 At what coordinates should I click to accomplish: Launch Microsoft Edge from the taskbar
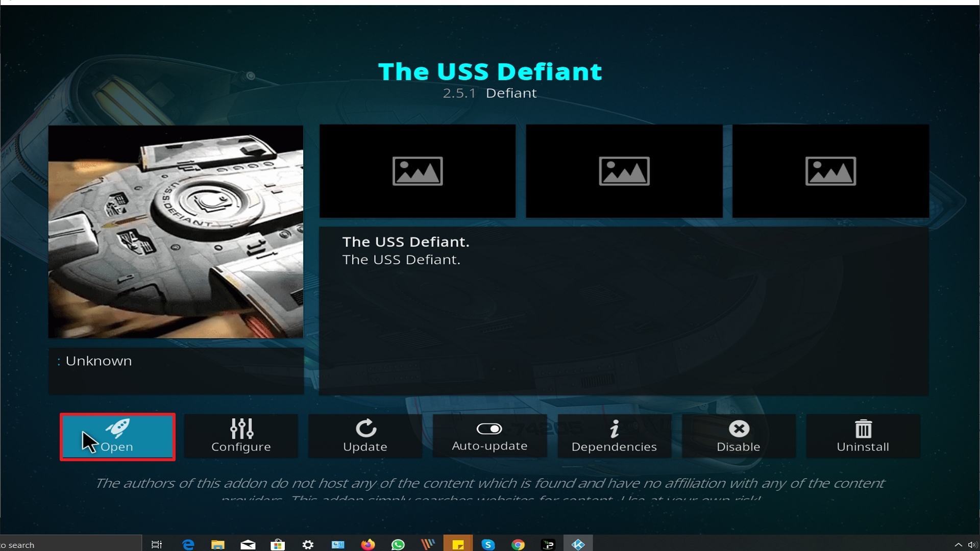click(x=188, y=544)
